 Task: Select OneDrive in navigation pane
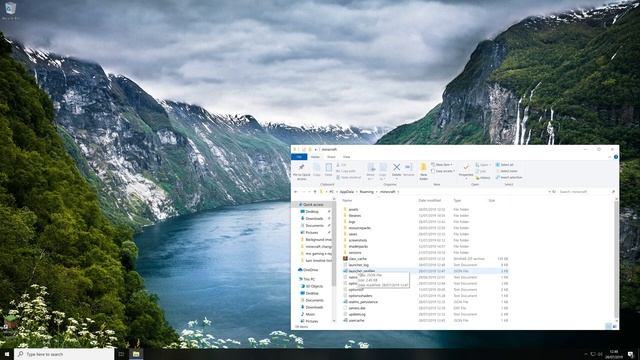(x=309, y=270)
